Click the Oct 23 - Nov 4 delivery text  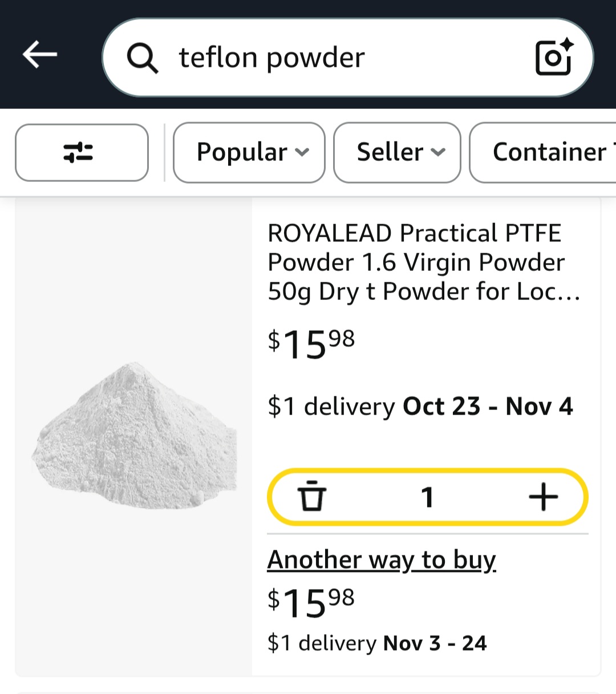coord(488,407)
